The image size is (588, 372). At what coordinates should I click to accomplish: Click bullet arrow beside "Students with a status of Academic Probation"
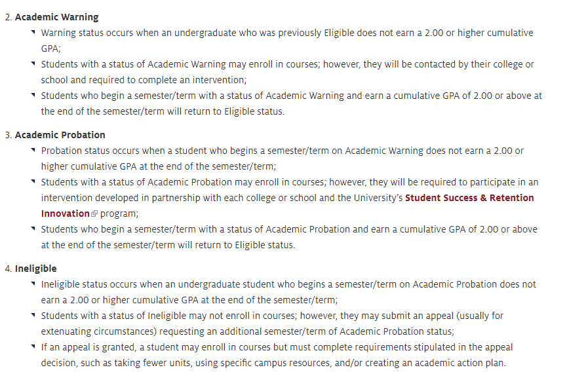click(33, 181)
